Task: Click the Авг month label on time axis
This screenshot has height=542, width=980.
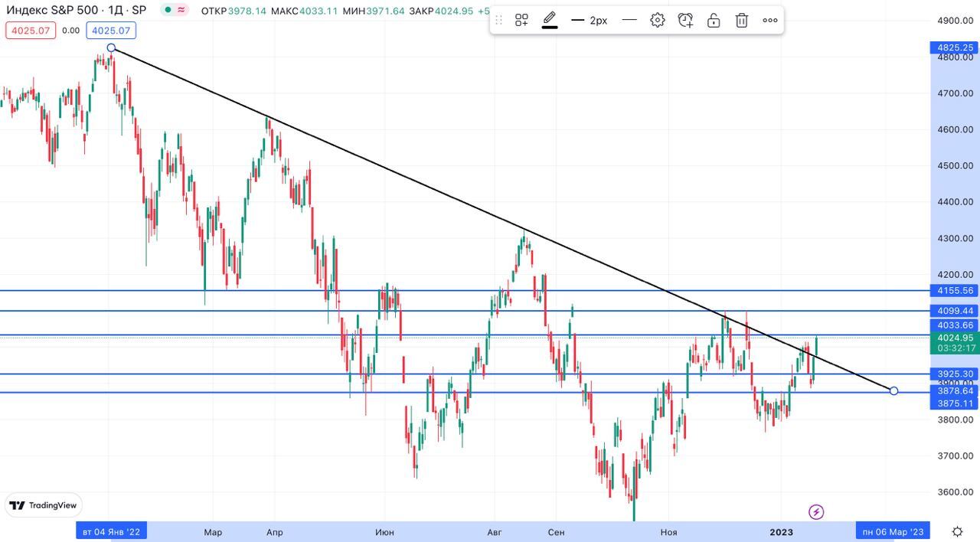Action: pyautogui.click(x=495, y=532)
